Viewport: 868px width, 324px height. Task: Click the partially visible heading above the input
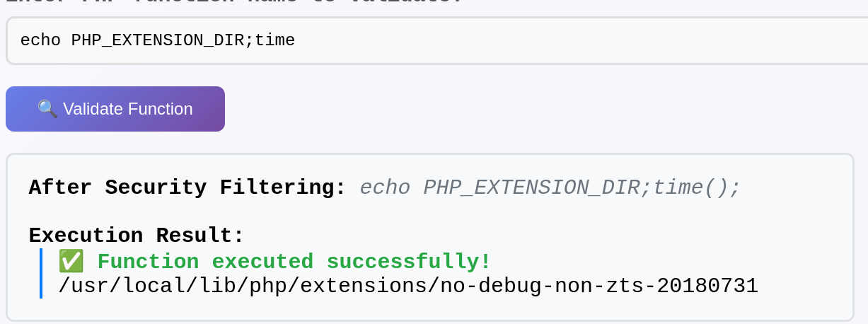click(x=233, y=3)
